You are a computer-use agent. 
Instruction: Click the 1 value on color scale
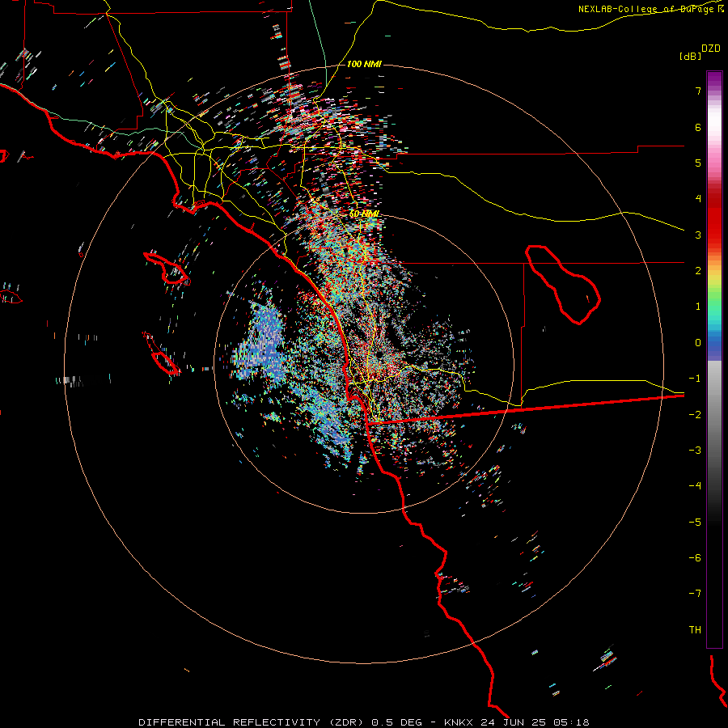point(698,307)
